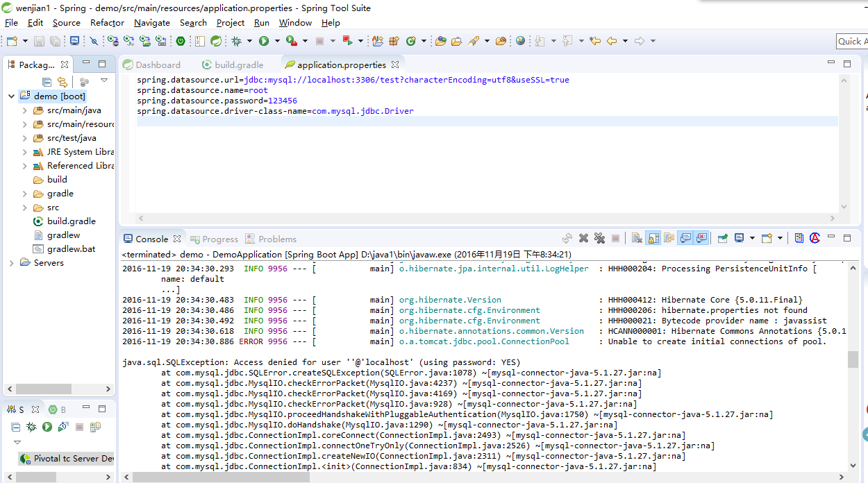Open the Spring Dashboard via green leaf icon

[216, 42]
